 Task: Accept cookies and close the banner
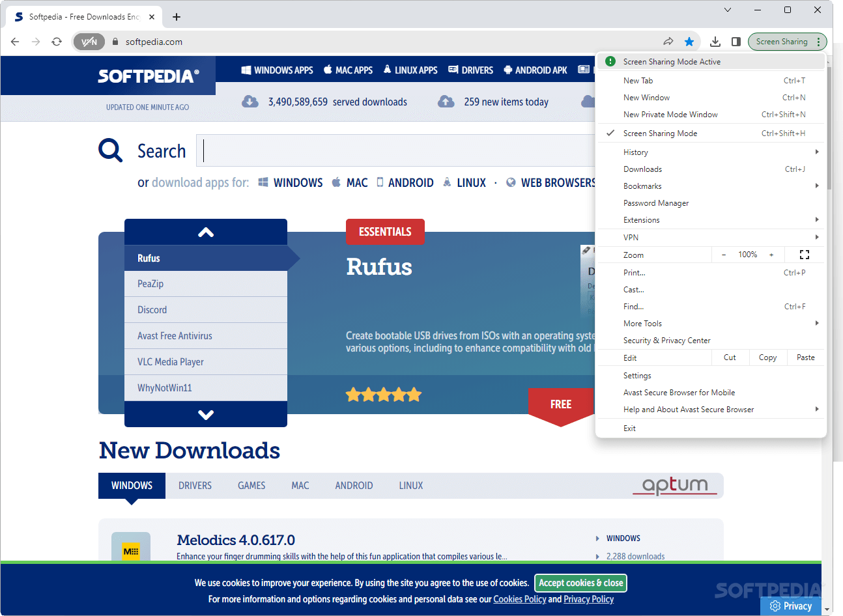coord(580,583)
